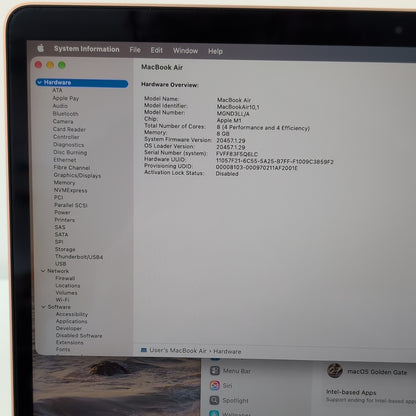Click the computer icon in path bar
Image resolution: width=416 pixels, height=416 pixels.
(x=144, y=350)
